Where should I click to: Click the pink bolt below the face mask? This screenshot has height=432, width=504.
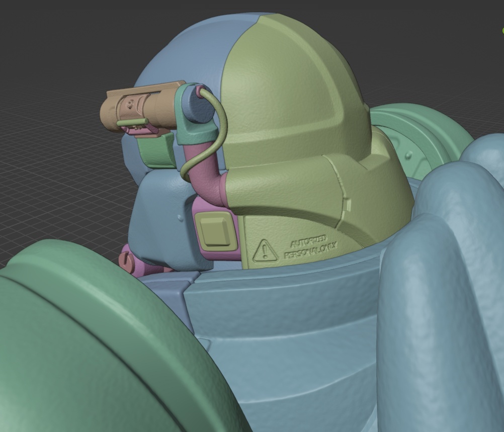point(127,260)
